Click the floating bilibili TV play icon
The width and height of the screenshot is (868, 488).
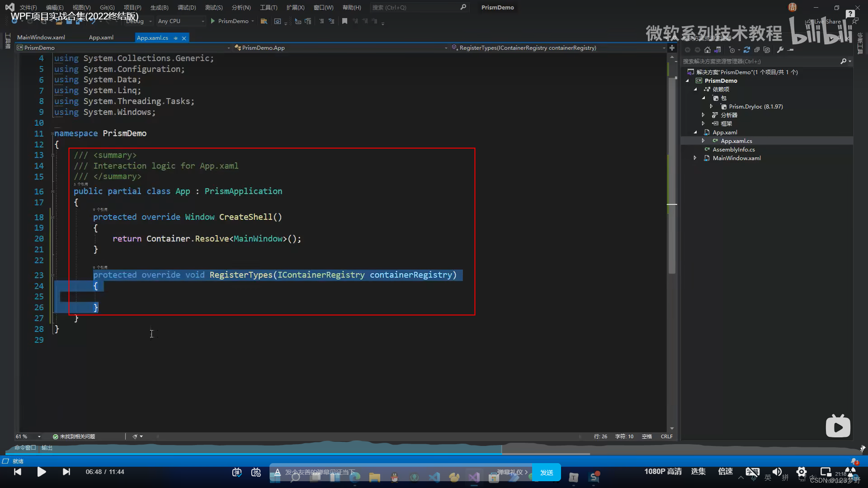(838, 426)
